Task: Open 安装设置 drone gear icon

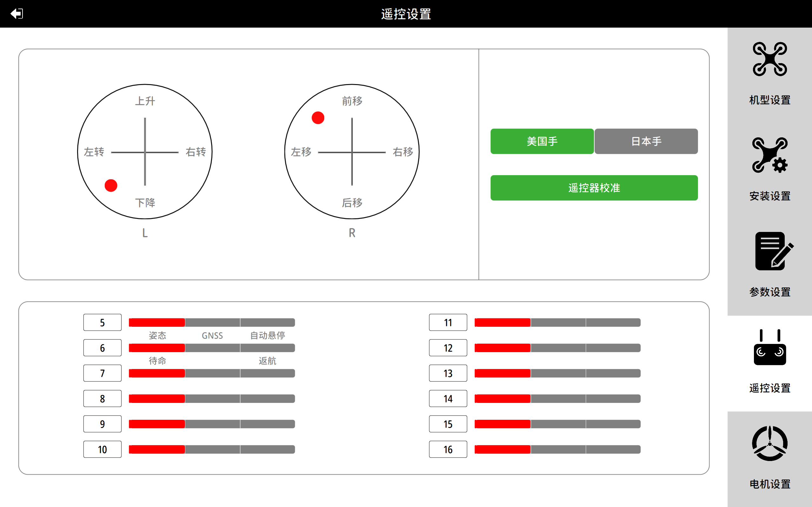Action: [769, 155]
